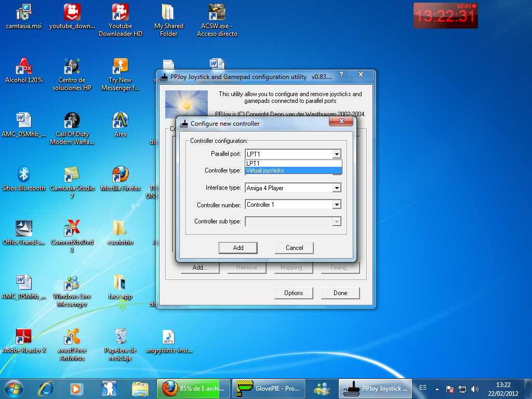Cancel the new controller configuration

294,248
